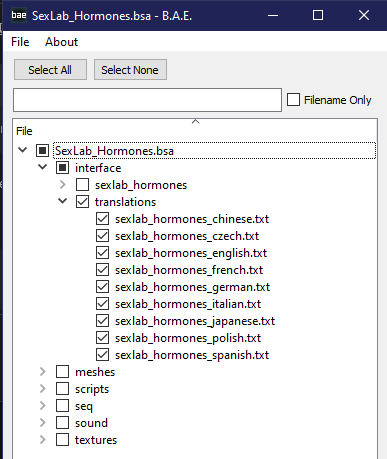Viewport: 387px width, 459px height.
Task: Select sexlab_hormones_french.txt file name
Action: coord(189,270)
